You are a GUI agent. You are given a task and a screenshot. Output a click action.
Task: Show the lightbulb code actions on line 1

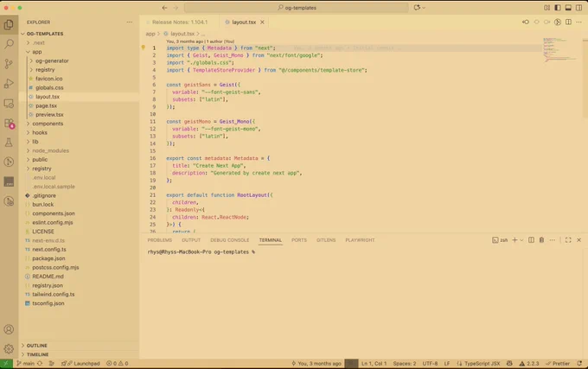tap(143, 48)
